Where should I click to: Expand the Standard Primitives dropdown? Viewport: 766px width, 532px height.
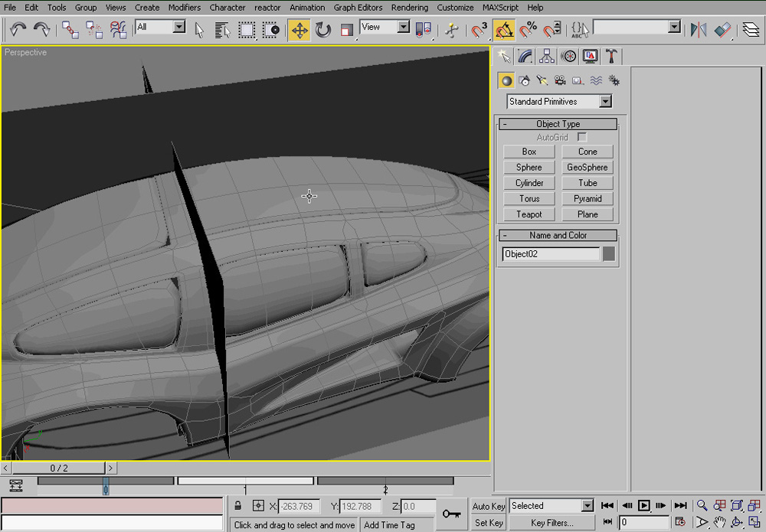coord(605,101)
